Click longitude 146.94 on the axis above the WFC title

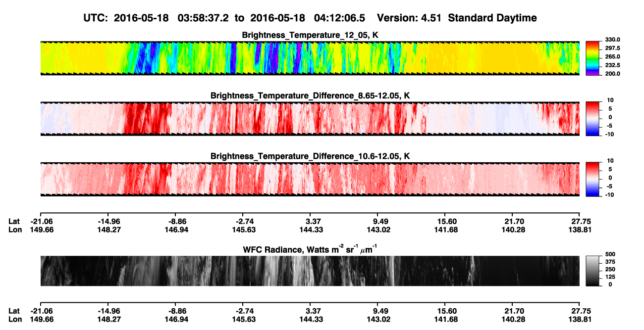point(175,230)
